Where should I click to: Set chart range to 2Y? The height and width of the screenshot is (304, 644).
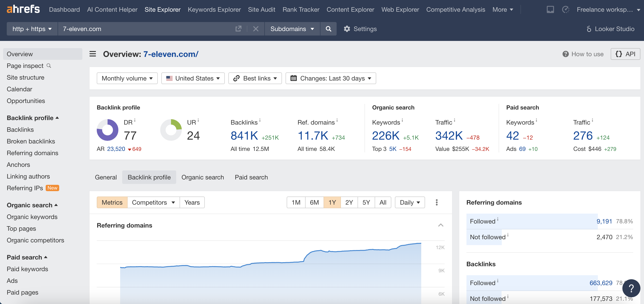(349, 202)
